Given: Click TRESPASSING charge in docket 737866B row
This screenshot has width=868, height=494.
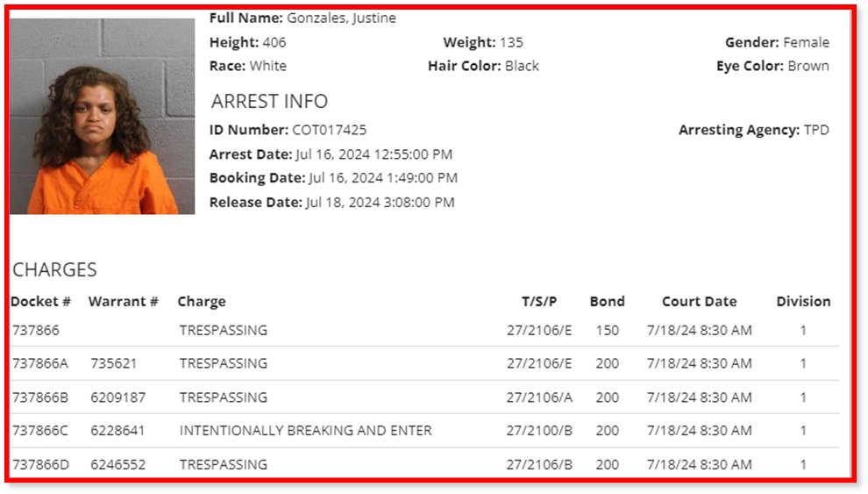Looking at the screenshot, I should pos(223,397).
